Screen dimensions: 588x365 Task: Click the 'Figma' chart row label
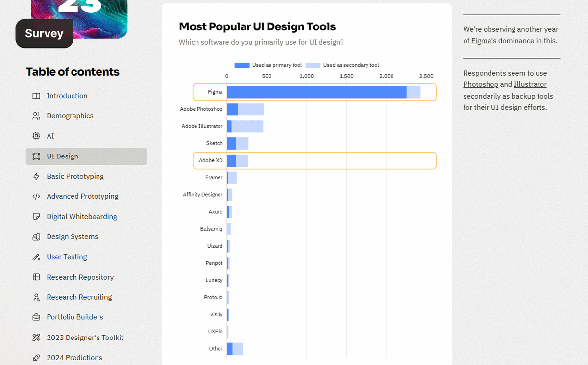tap(215, 92)
